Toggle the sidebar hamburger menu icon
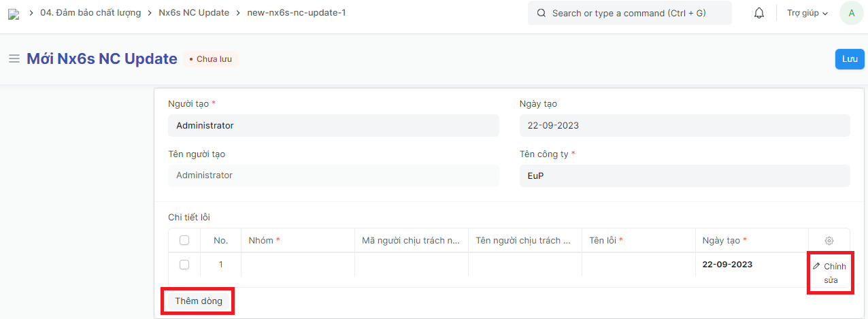 [14, 59]
